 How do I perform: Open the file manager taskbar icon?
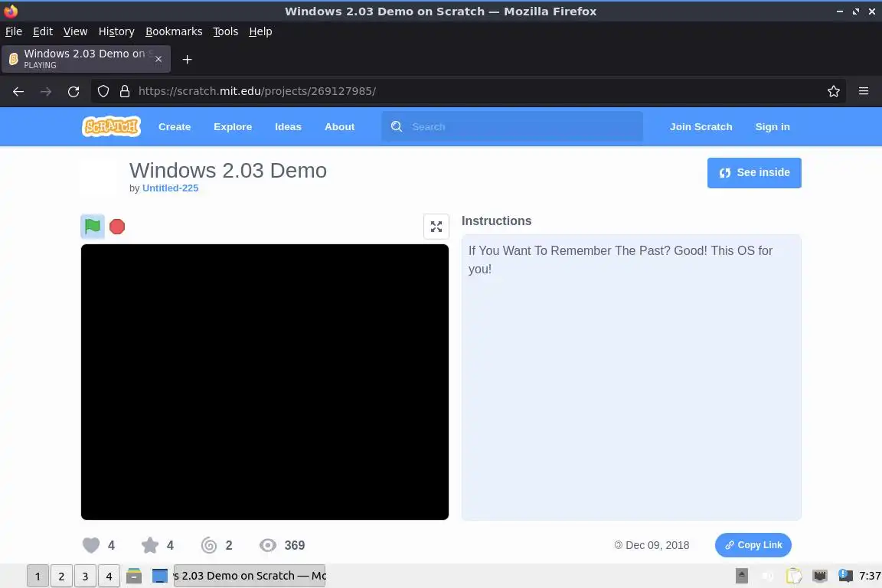pos(134,576)
